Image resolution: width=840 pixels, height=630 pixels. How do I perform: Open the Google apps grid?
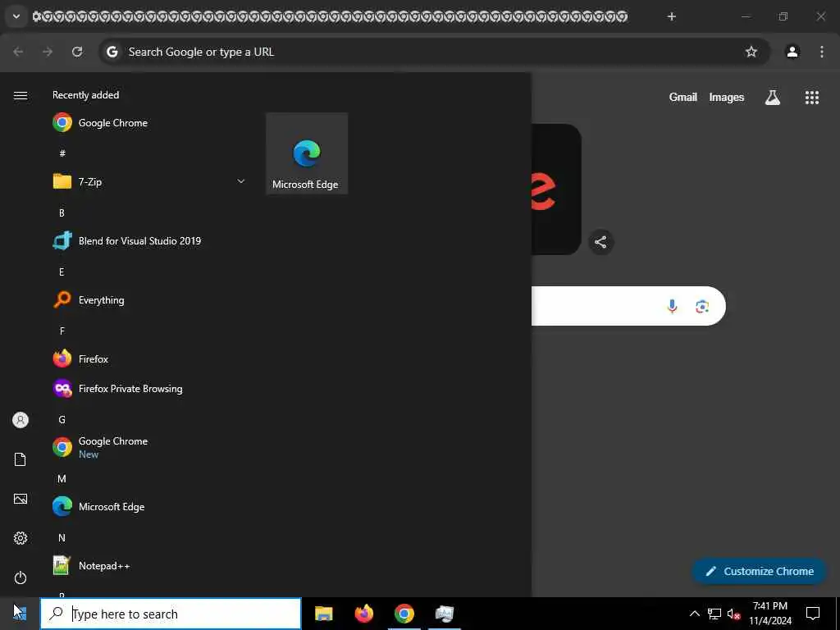[x=812, y=97]
